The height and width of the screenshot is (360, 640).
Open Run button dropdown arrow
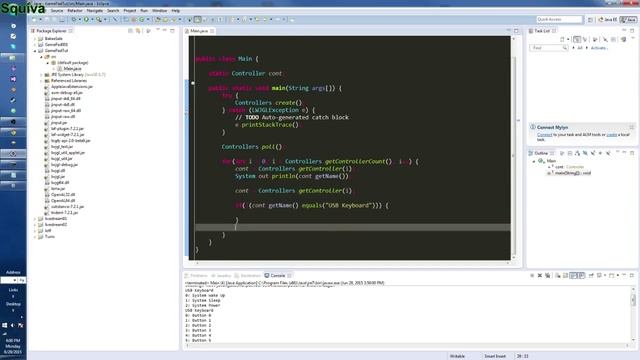(92, 19)
